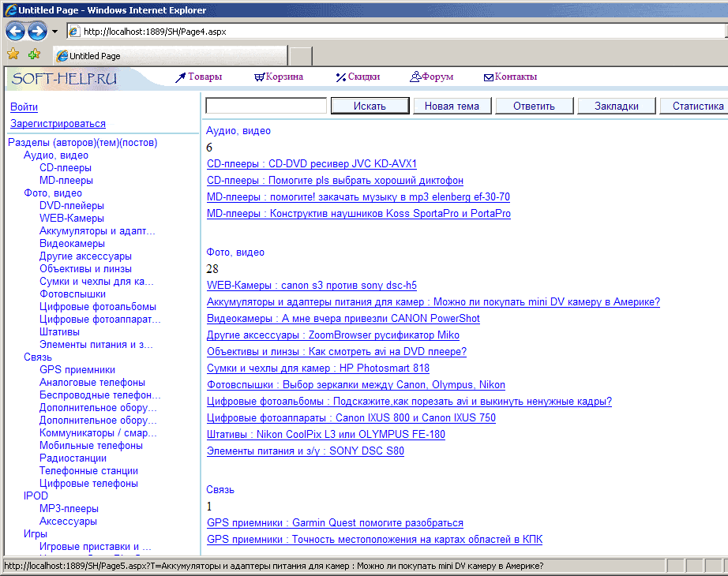The height and width of the screenshot is (576, 728).
Task: Click the browser Back arrow button
Action: coord(15,31)
